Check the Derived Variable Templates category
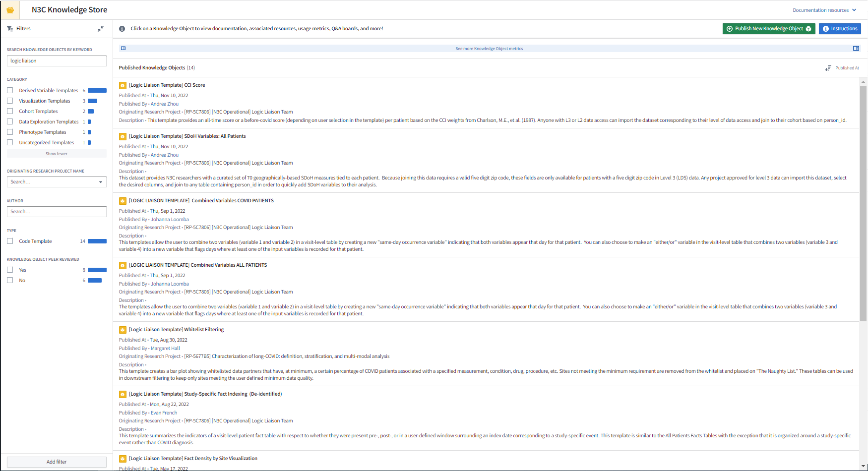This screenshot has width=868, height=471. click(x=10, y=90)
